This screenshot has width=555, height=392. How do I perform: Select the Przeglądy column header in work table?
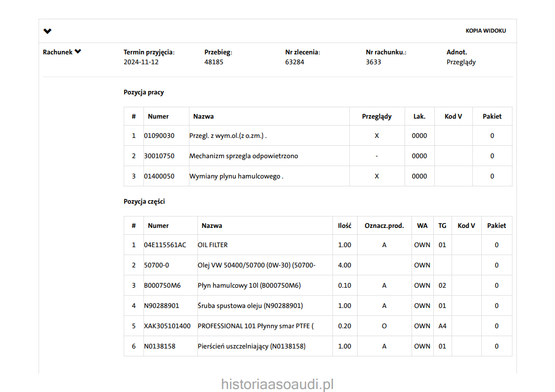376,117
